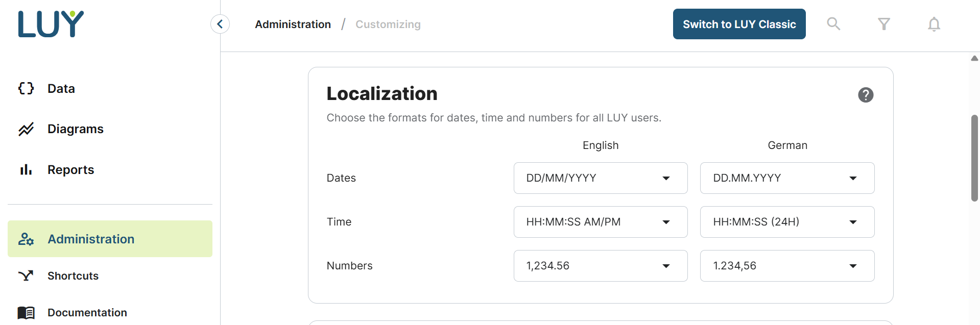Open the German Numbers format dropdown

[x=786, y=266]
